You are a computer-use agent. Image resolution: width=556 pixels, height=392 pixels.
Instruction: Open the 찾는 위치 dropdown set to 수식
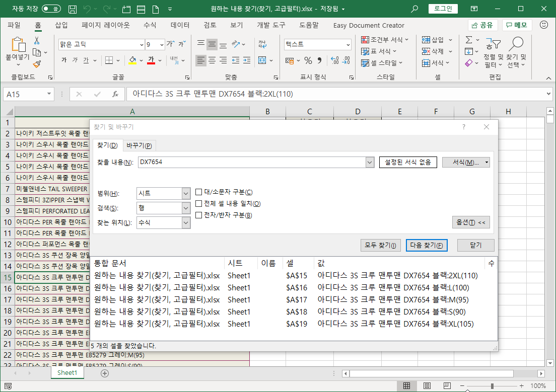pyautogui.click(x=186, y=222)
